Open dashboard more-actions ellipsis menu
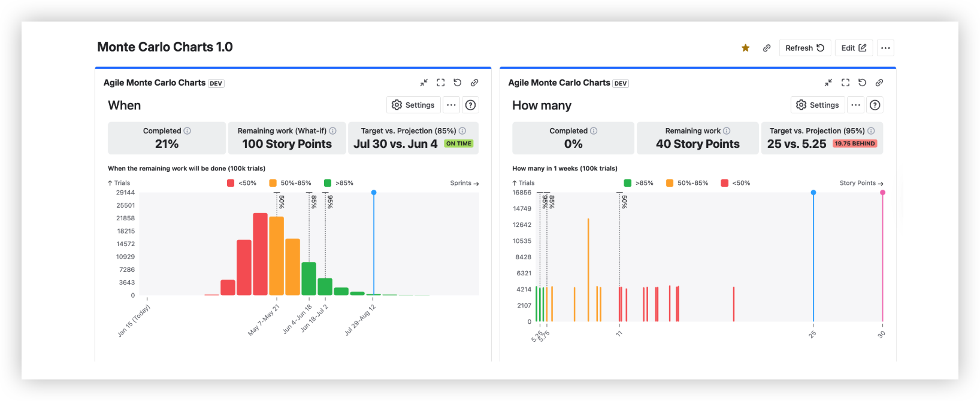This screenshot has height=401, width=980. [885, 48]
